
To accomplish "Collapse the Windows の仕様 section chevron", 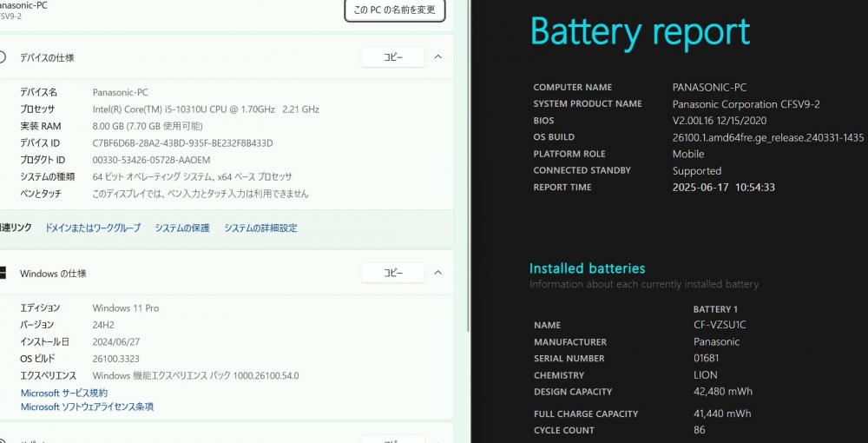I will tap(437, 273).
